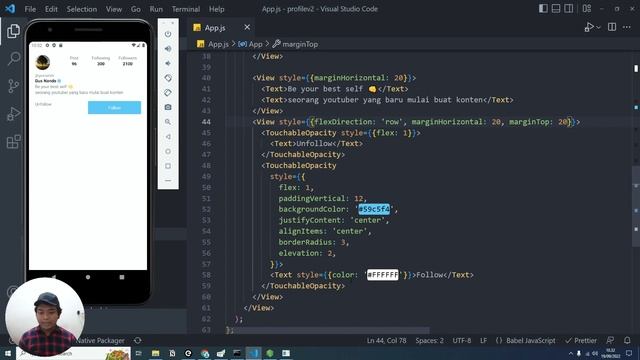This screenshot has height=360, width=640.
Task: Open Source Control view
Action: pos(13,86)
